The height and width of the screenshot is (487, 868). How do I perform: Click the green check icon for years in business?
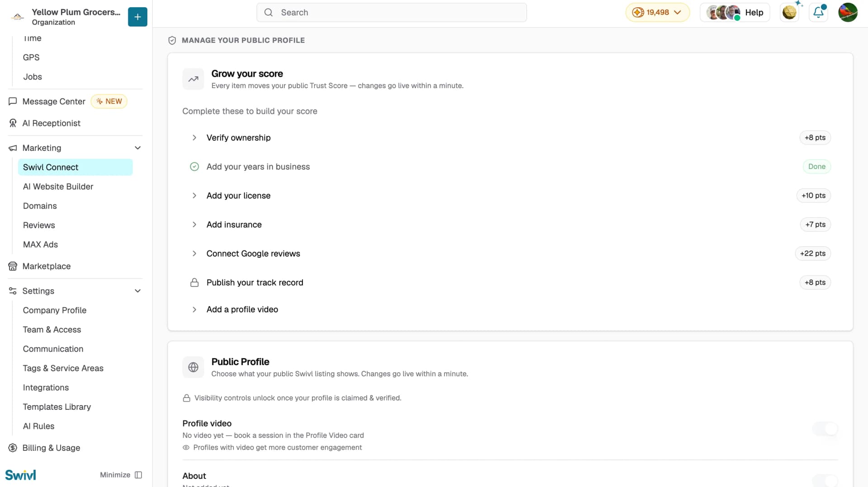pyautogui.click(x=194, y=167)
